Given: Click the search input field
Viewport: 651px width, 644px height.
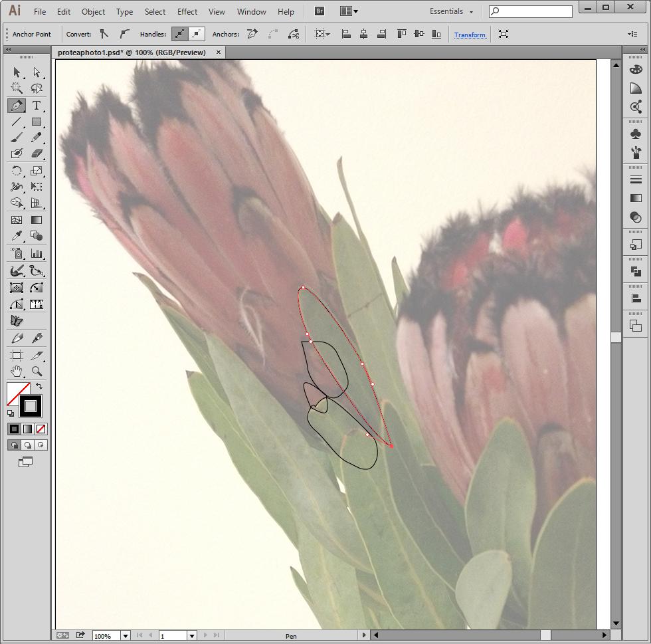Looking at the screenshot, I should pos(531,11).
